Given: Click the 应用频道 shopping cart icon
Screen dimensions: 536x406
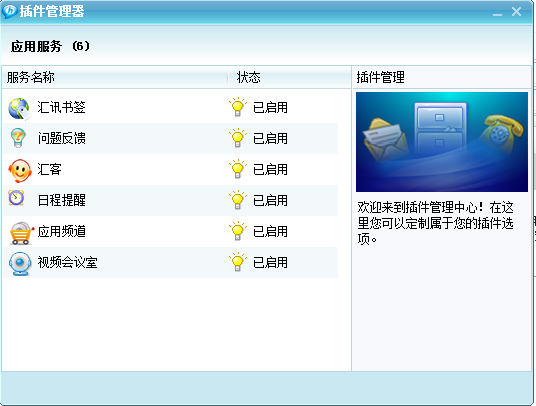Looking at the screenshot, I should [21, 233].
